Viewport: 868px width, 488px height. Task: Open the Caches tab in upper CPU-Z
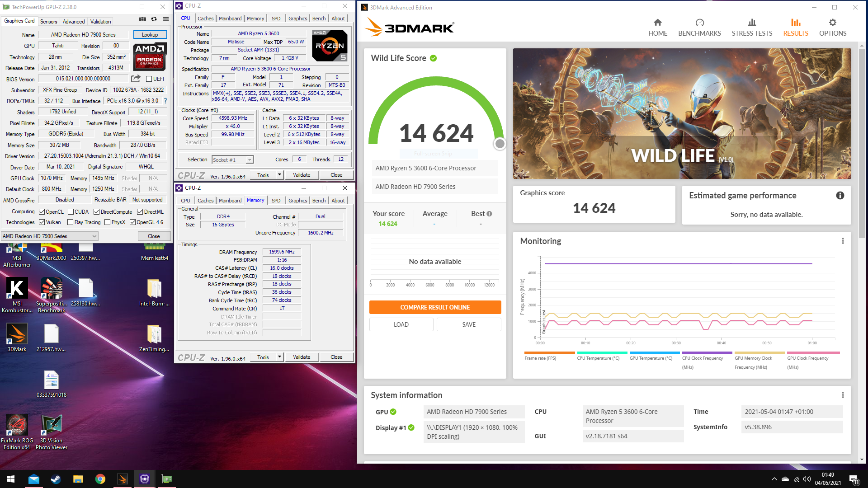[x=205, y=19]
